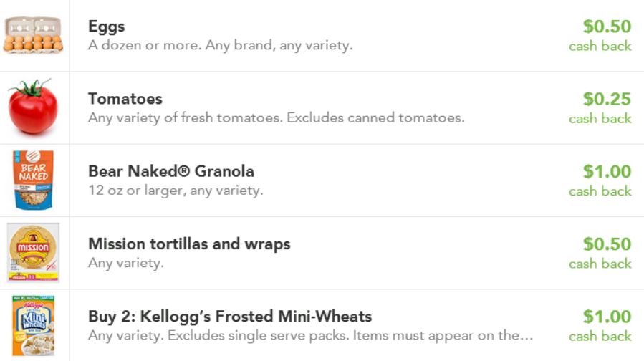Click $0.50 cash back for Mission tortillas
This screenshot has height=361, width=644.
(x=606, y=244)
